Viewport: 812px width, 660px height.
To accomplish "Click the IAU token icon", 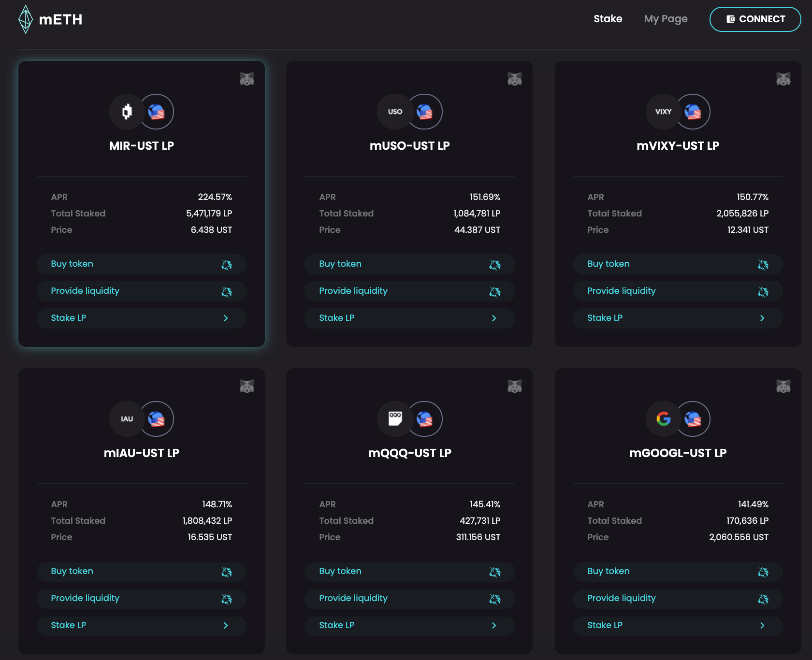I will pyautogui.click(x=127, y=419).
